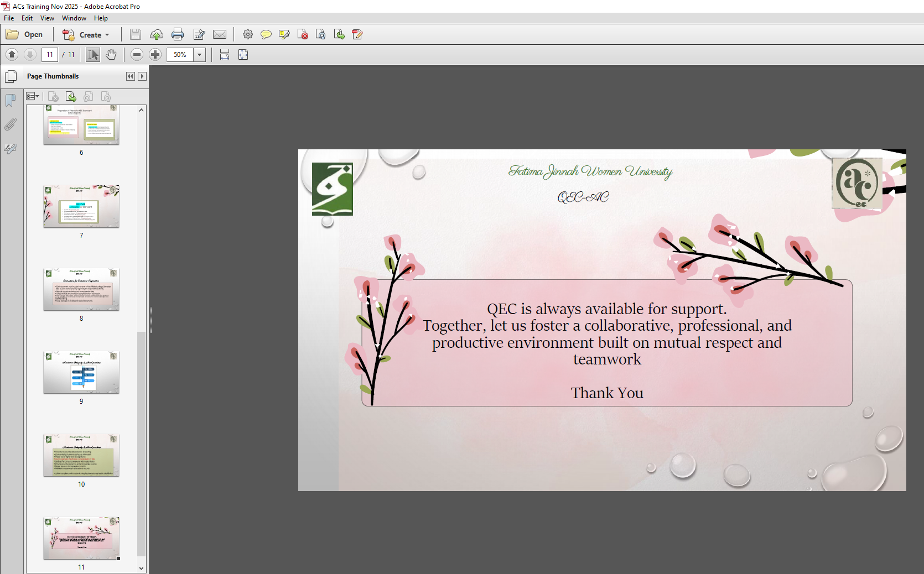924x574 pixels.
Task: Select the page 9 thumbnail
Action: (81, 373)
